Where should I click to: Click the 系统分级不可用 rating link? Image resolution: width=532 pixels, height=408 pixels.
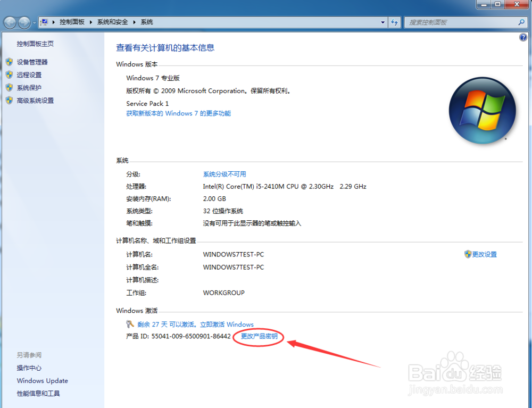225,174
